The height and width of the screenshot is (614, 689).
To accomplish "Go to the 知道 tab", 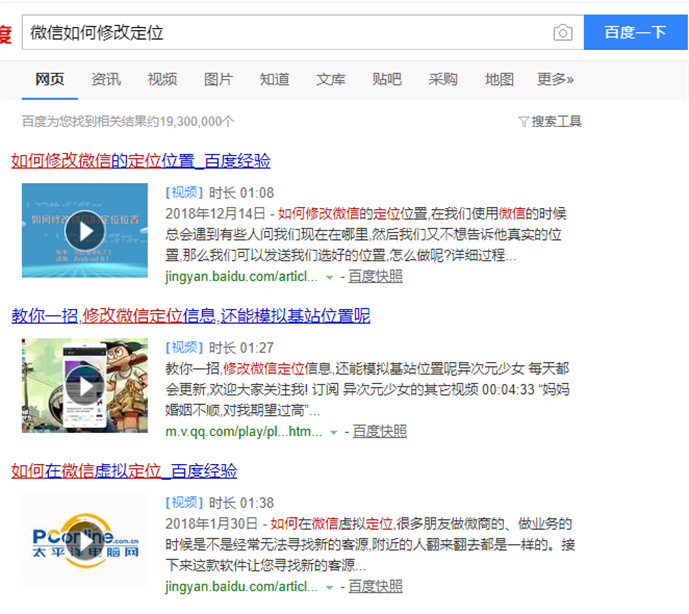I will [275, 79].
